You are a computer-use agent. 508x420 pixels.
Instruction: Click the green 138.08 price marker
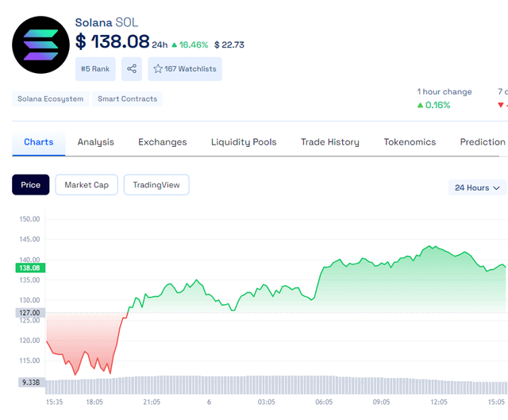(x=30, y=268)
